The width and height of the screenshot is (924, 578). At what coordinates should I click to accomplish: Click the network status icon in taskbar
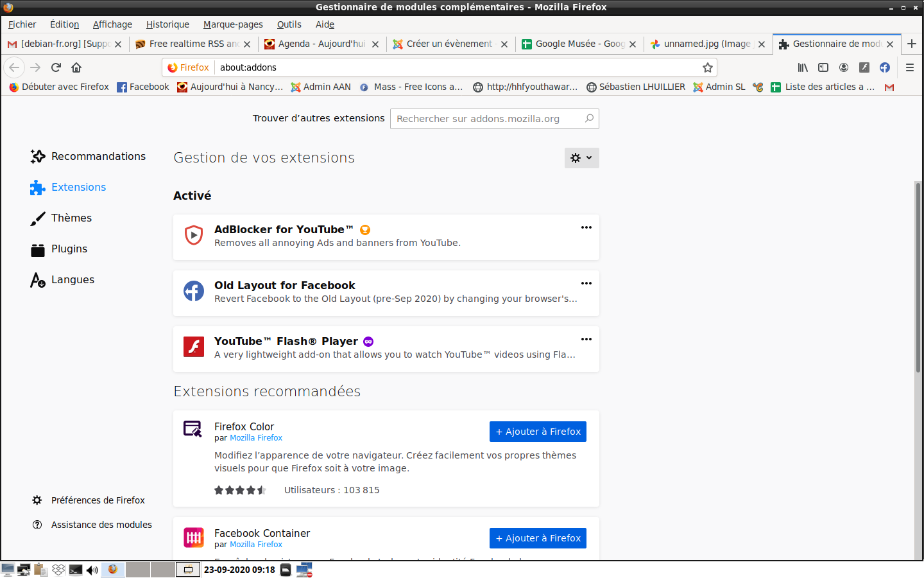304,570
